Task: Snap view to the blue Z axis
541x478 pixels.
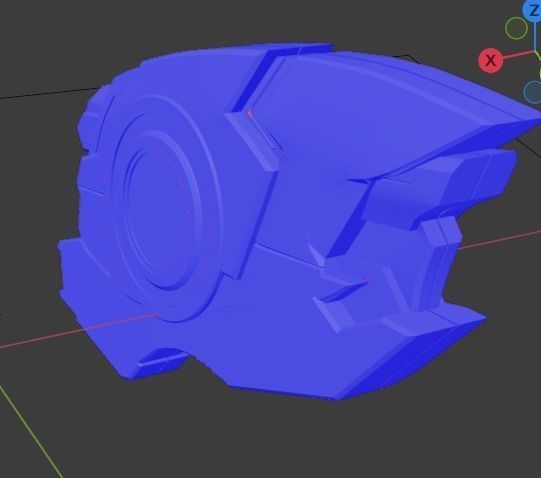Action: pos(533,10)
